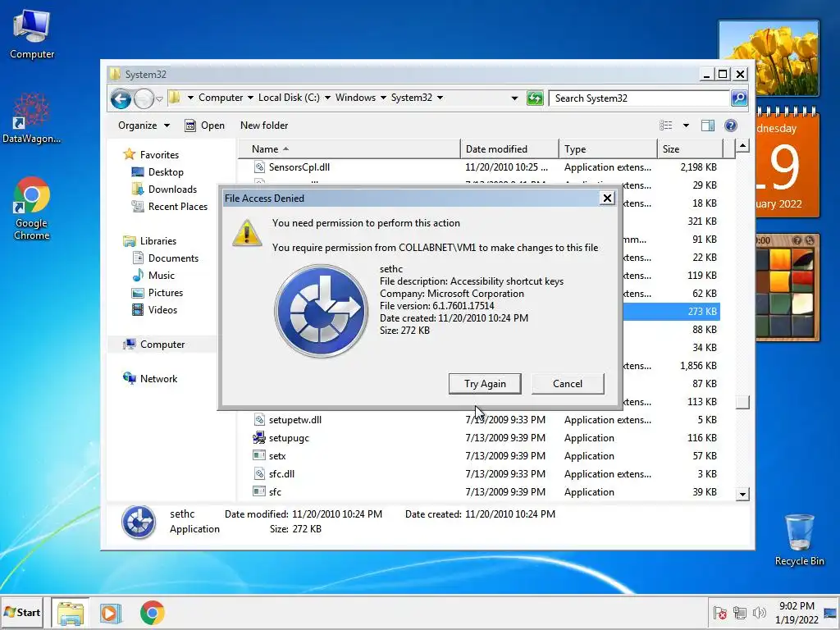This screenshot has height=630, width=840.
Task: Click New folder in the toolbar
Action: pos(264,126)
